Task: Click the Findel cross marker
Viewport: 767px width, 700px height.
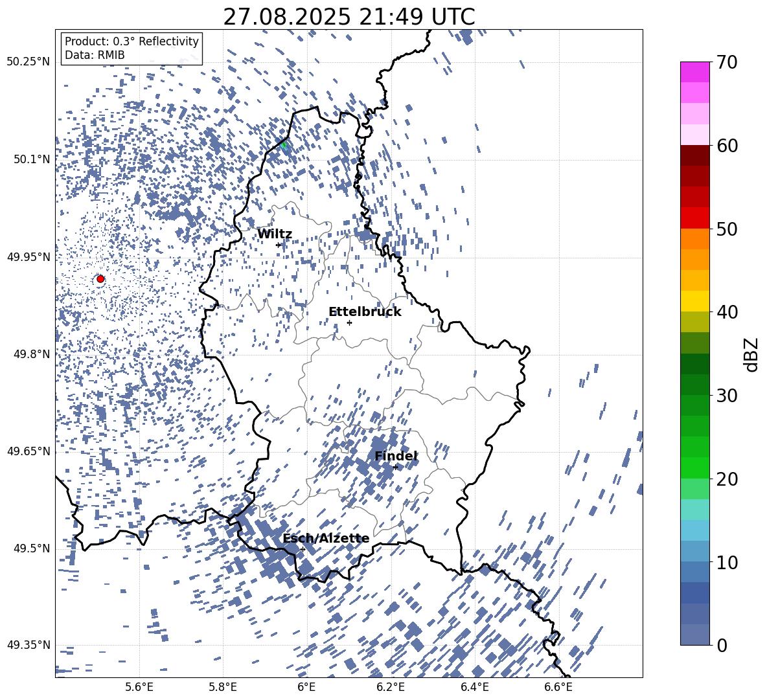Action: tap(395, 467)
